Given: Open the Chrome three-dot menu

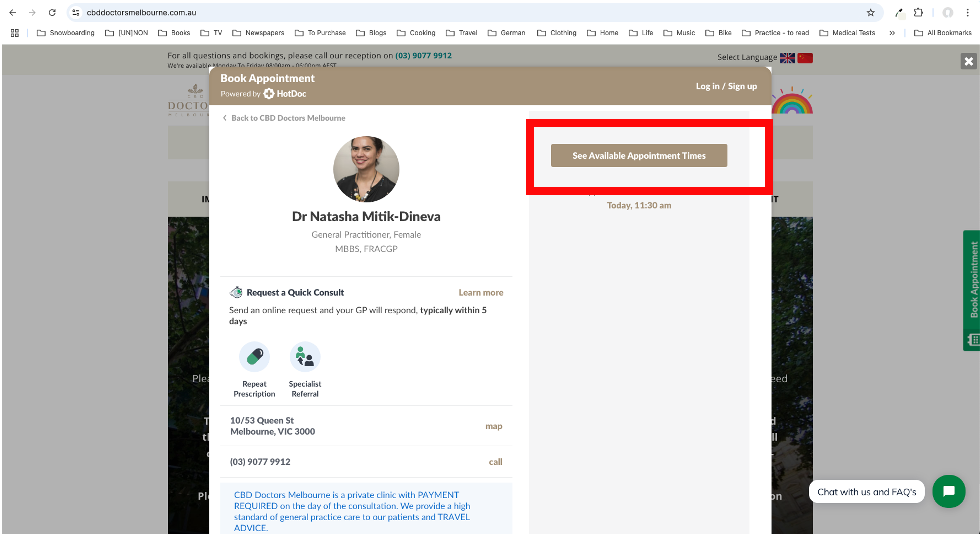Looking at the screenshot, I should (x=968, y=13).
